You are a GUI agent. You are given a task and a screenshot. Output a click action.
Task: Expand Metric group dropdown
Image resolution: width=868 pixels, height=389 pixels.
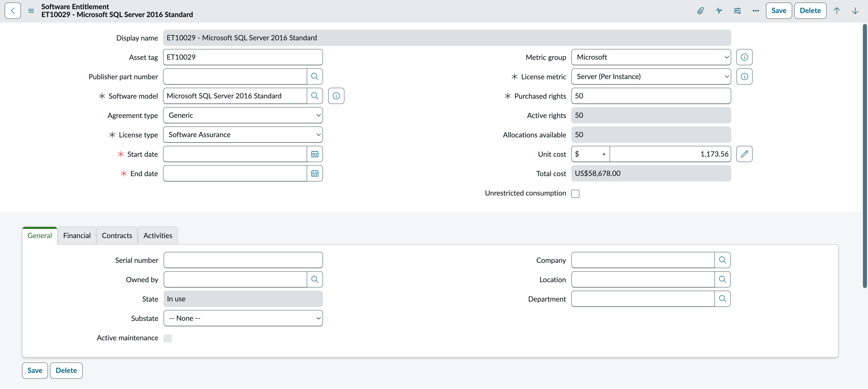651,57
